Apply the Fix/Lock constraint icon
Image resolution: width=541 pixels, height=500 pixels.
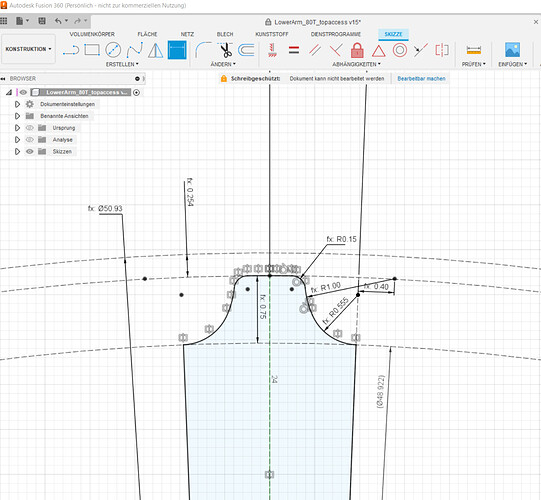pos(357,50)
